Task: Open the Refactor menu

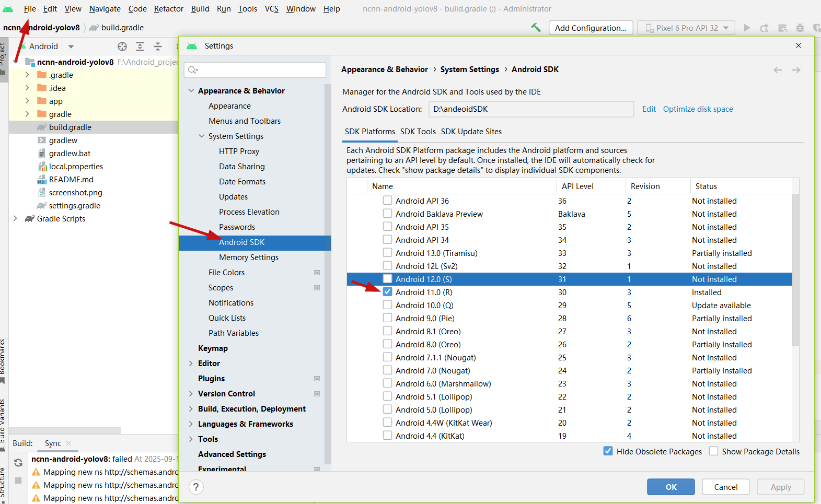Action: tap(169, 9)
